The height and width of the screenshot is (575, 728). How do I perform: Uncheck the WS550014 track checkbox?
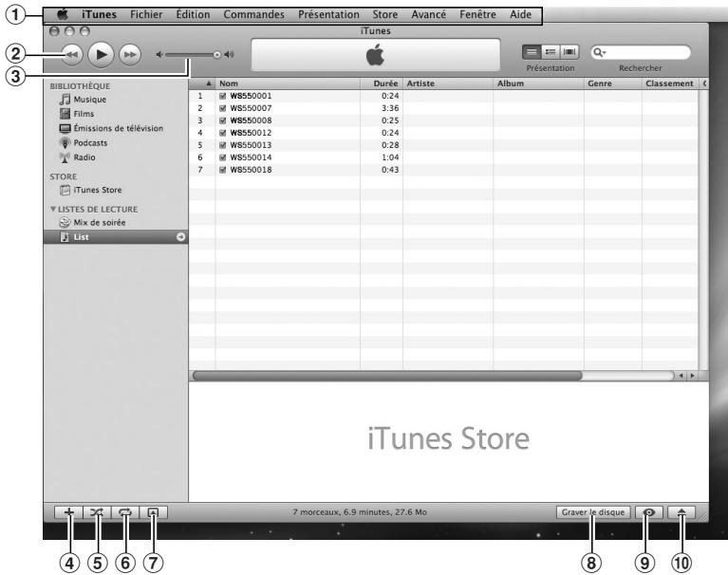(x=222, y=158)
